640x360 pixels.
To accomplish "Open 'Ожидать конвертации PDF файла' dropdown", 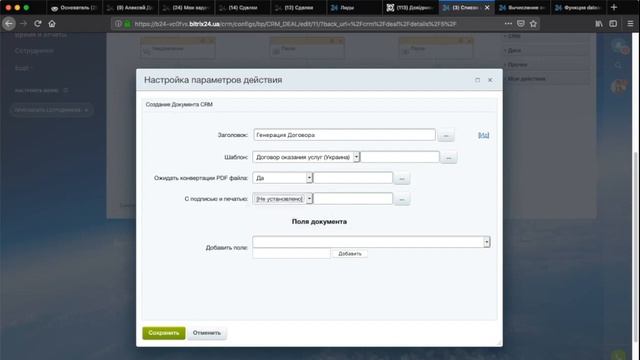I will pyautogui.click(x=282, y=178).
